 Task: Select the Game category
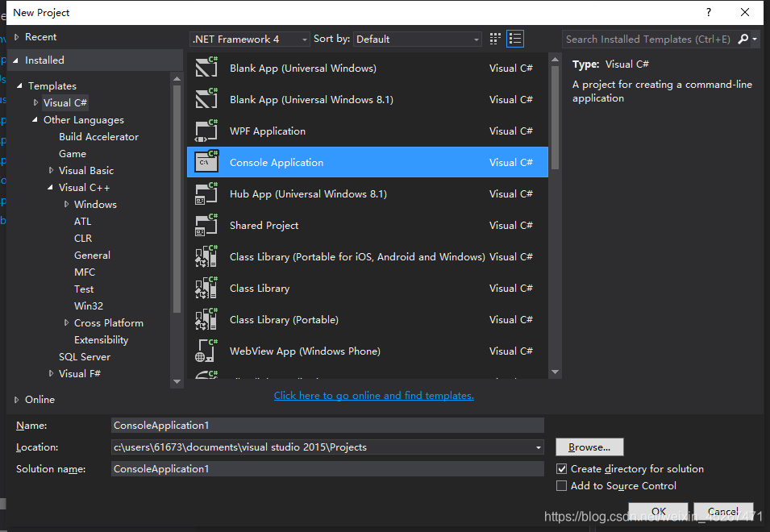click(x=73, y=154)
